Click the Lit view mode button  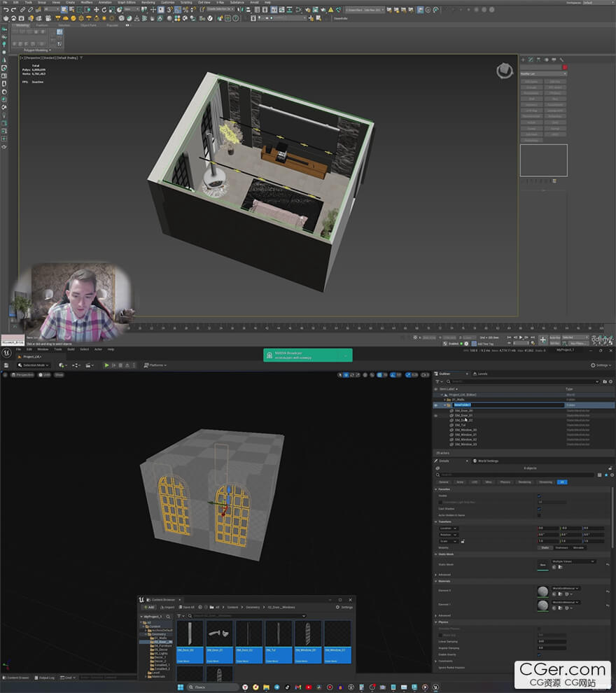click(x=44, y=374)
